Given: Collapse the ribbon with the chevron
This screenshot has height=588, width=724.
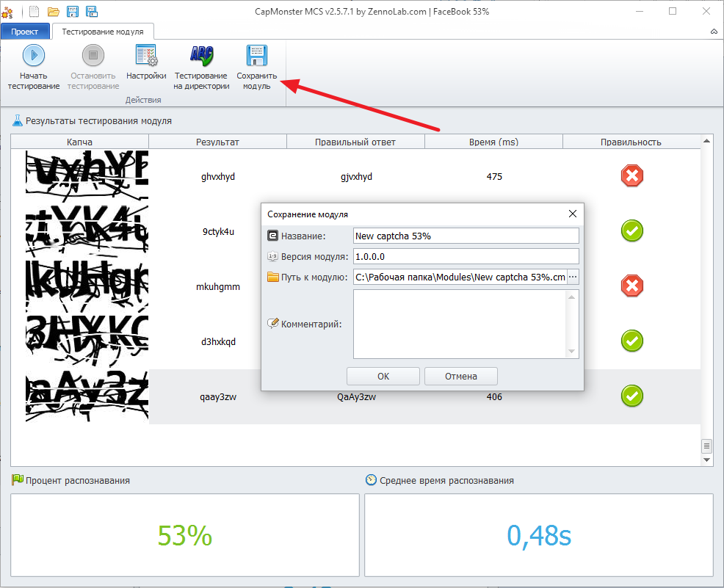Looking at the screenshot, I should (714, 32).
